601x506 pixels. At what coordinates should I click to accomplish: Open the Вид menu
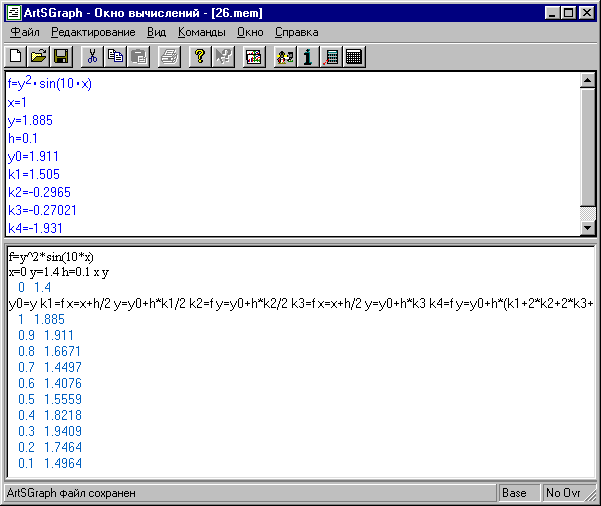point(156,33)
